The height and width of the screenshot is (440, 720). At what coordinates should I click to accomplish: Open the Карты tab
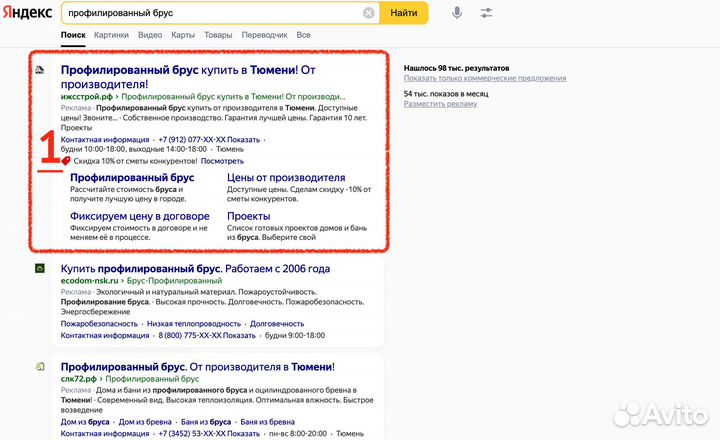(x=183, y=35)
